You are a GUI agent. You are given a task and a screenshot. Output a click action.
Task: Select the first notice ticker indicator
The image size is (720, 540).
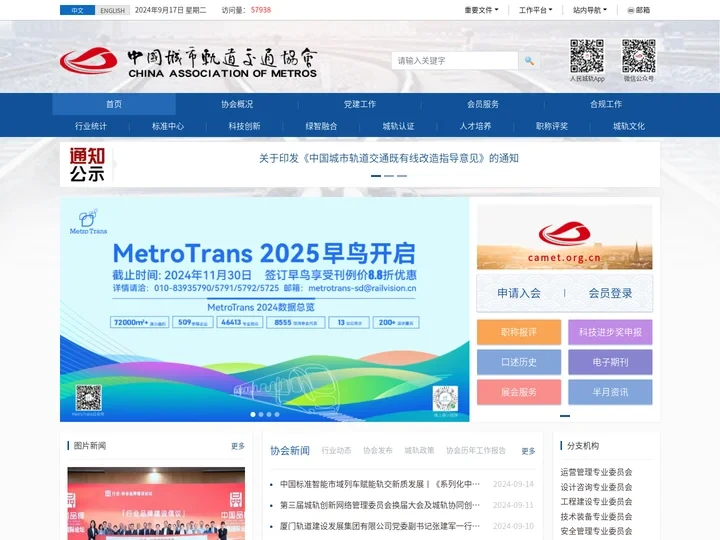tap(376, 176)
